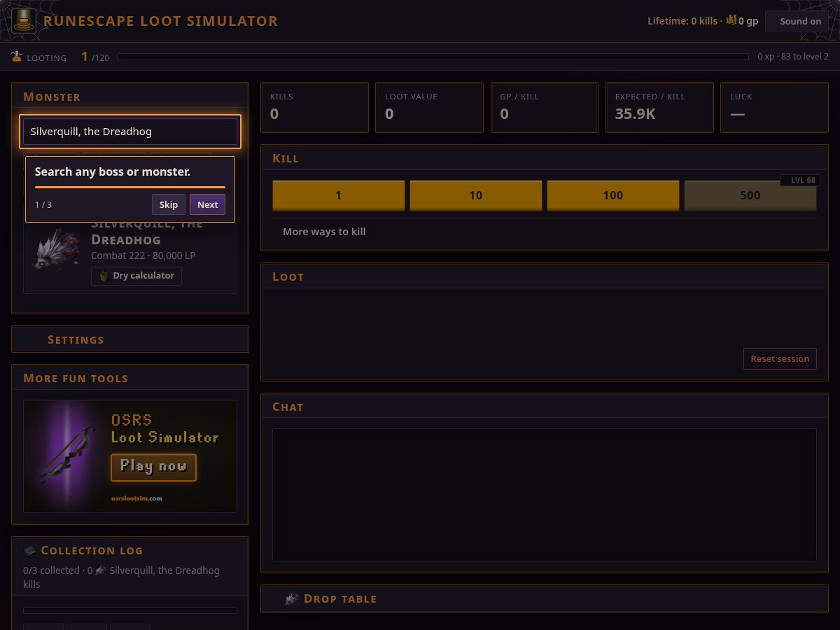The image size is (840, 630).
Task: Click the OSRS Loot Simulator banner bow image
Action: click(67, 455)
